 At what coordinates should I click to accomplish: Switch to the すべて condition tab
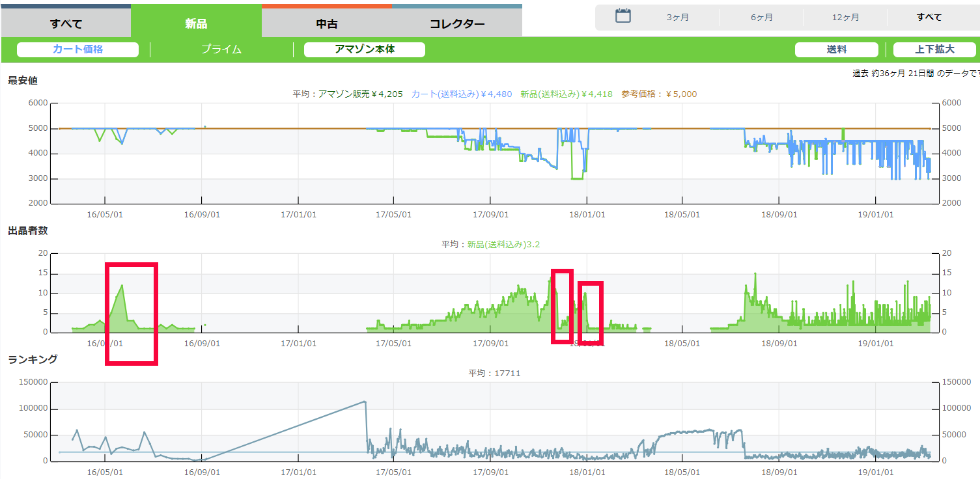tap(66, 24)
